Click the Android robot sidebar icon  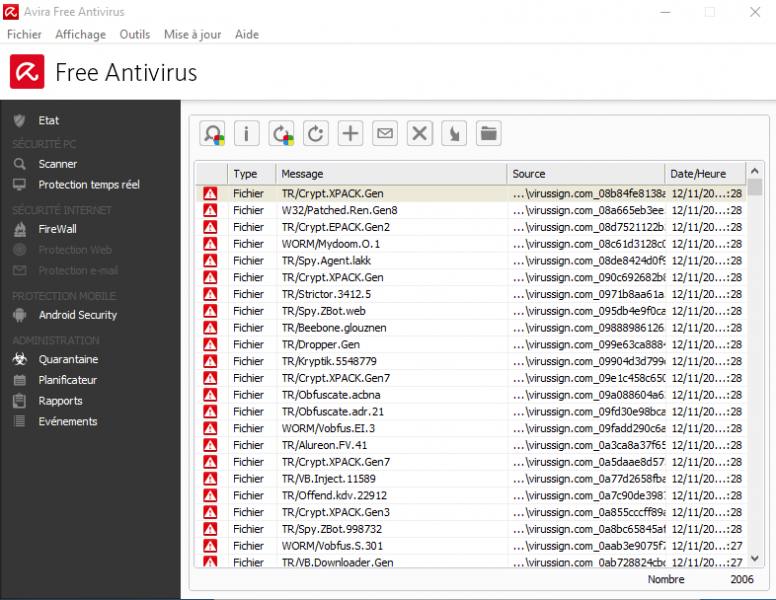[x=19, y=315]
